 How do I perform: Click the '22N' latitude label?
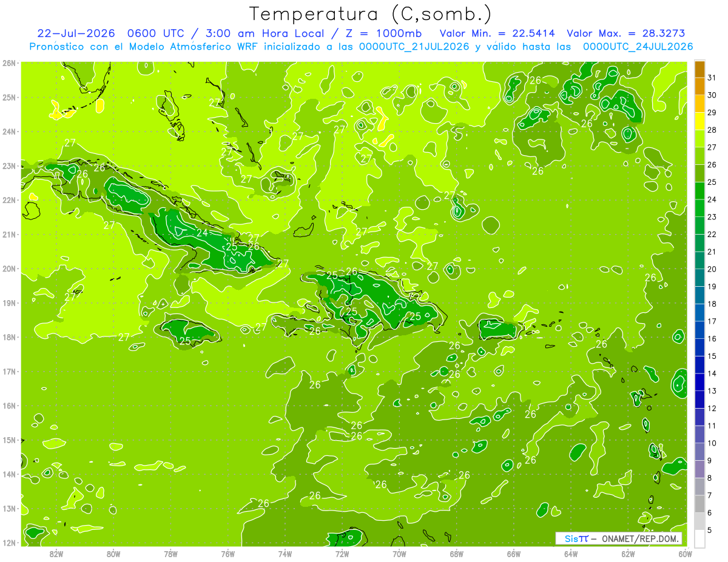10,200
